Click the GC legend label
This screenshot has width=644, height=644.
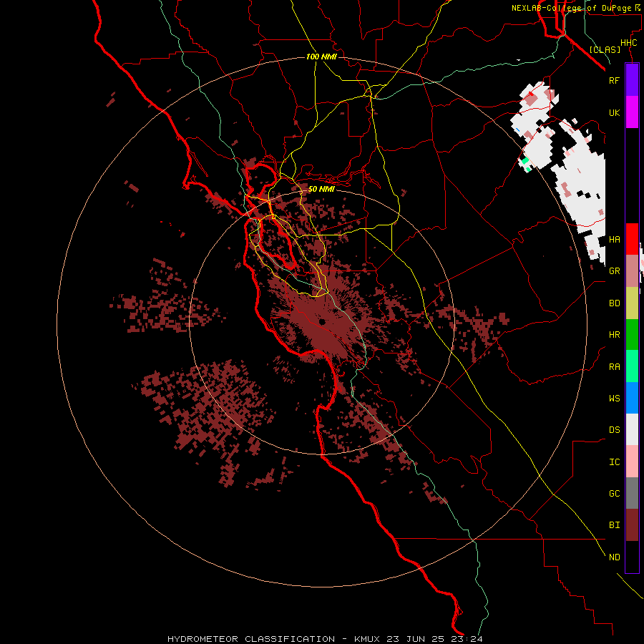coord(614,494)
